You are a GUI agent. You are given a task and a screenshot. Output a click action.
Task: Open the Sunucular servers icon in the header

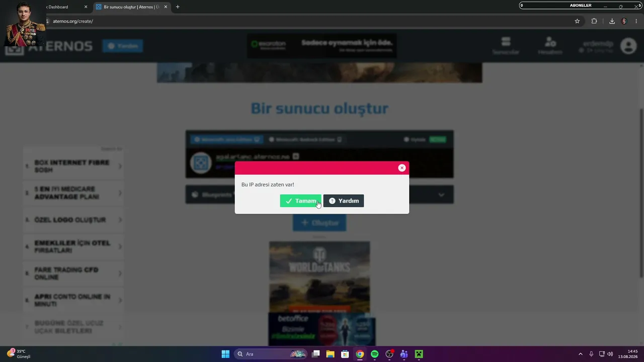[x=506, y=46]
